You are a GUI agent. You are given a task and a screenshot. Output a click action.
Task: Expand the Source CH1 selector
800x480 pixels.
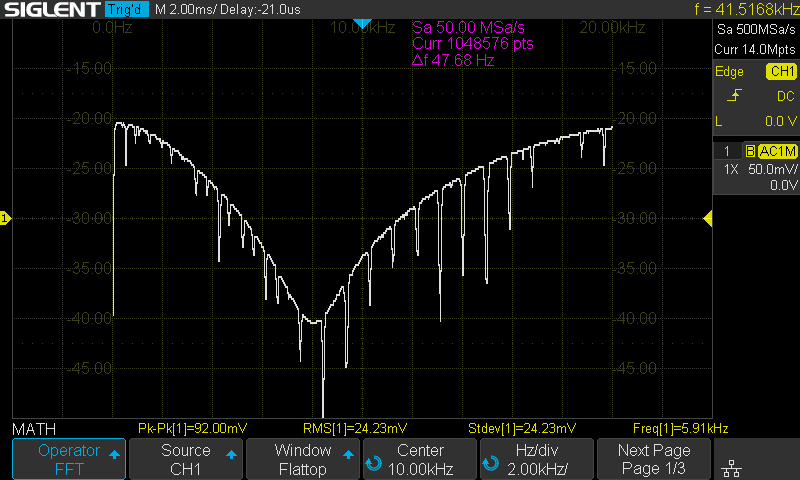pos(186,459)
